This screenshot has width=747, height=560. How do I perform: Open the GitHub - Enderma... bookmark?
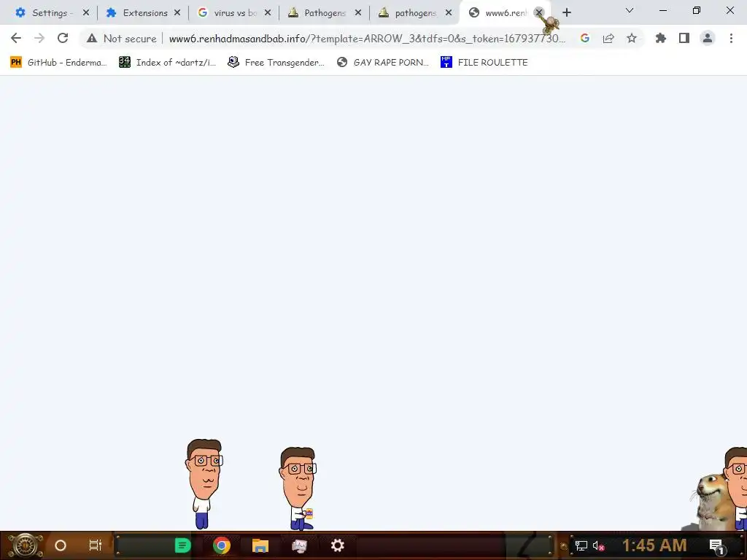pos(58,63)
